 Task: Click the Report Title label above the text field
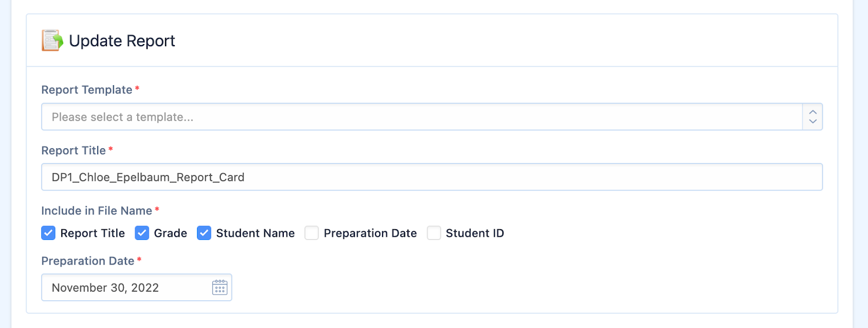click(74, 150)
